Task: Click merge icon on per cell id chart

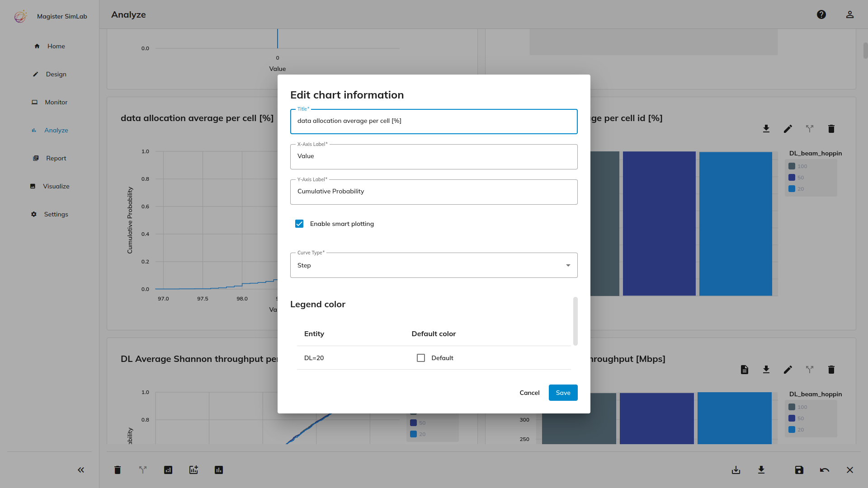Action: point(810,129)
